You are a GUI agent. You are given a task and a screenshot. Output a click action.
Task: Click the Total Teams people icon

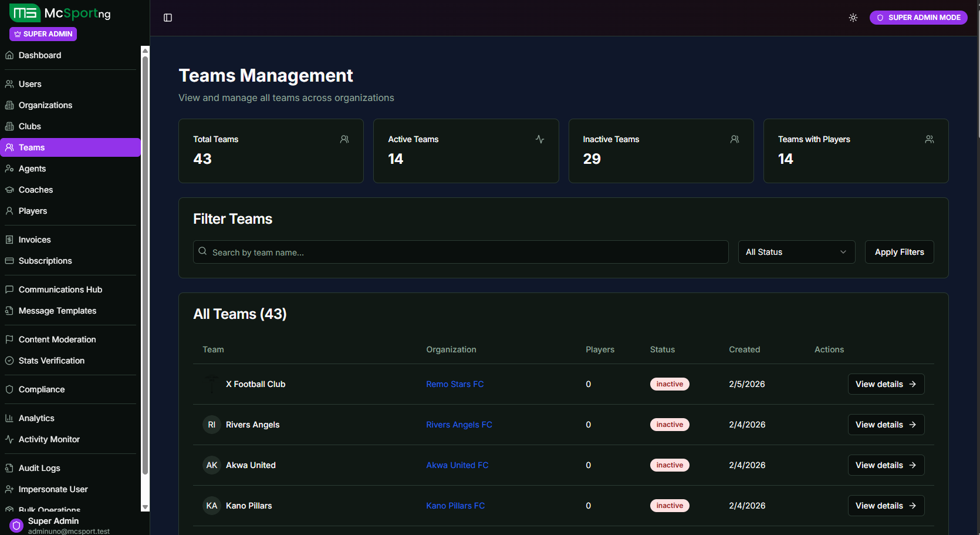(344, 139)
